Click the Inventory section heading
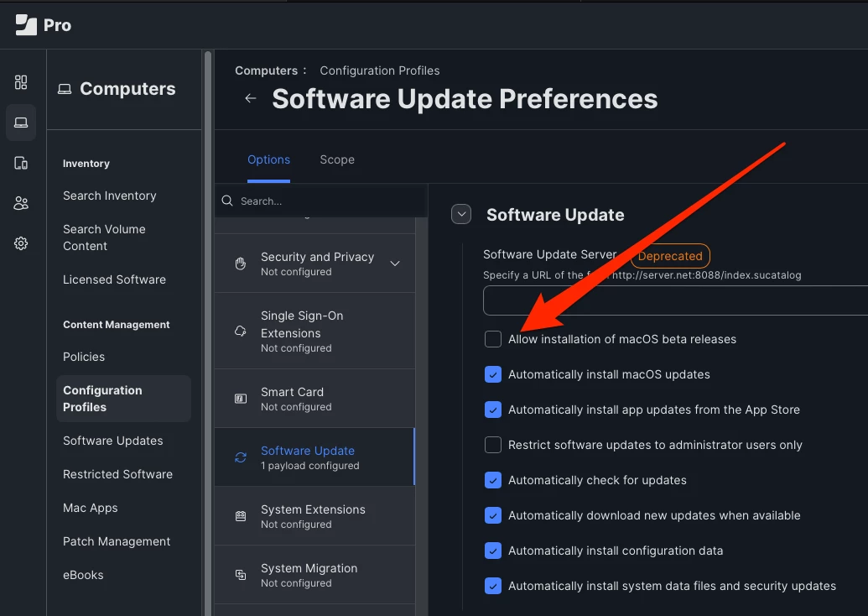 pyautogui.click(x=86, y=164)
